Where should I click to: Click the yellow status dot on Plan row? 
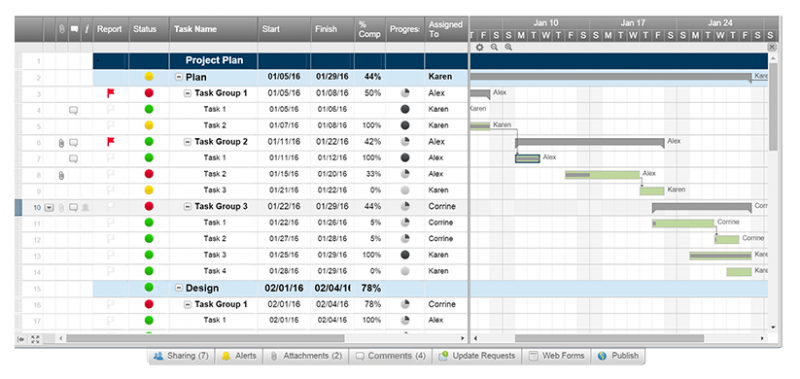(149, 77)
